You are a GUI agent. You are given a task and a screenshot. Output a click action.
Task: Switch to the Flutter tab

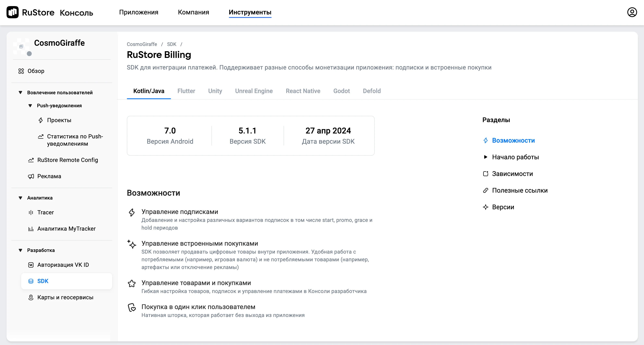point(186,91)
